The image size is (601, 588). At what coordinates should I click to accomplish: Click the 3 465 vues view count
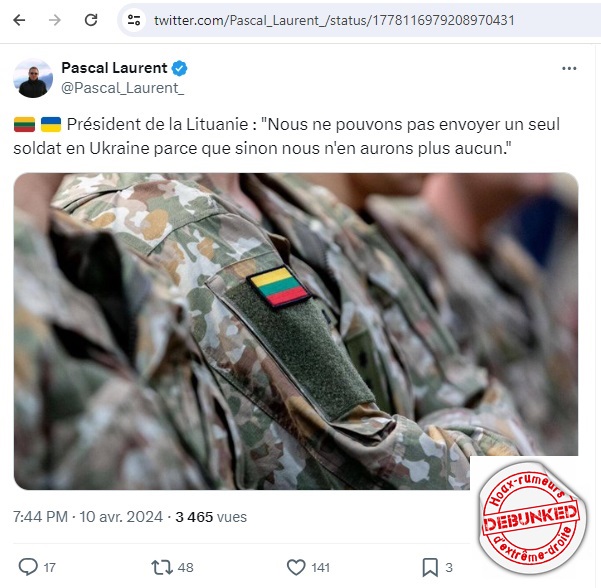pos(211,517)
